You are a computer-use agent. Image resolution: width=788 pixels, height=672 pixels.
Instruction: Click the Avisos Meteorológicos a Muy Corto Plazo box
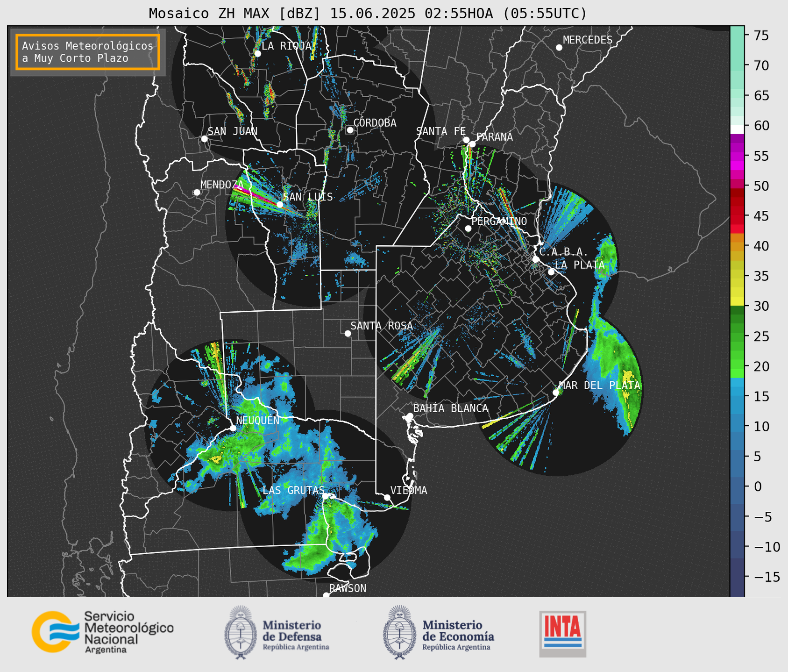click(x=88, y=52)
